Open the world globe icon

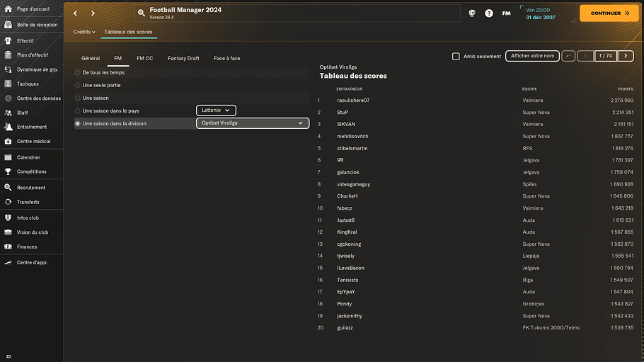[472, 13]
